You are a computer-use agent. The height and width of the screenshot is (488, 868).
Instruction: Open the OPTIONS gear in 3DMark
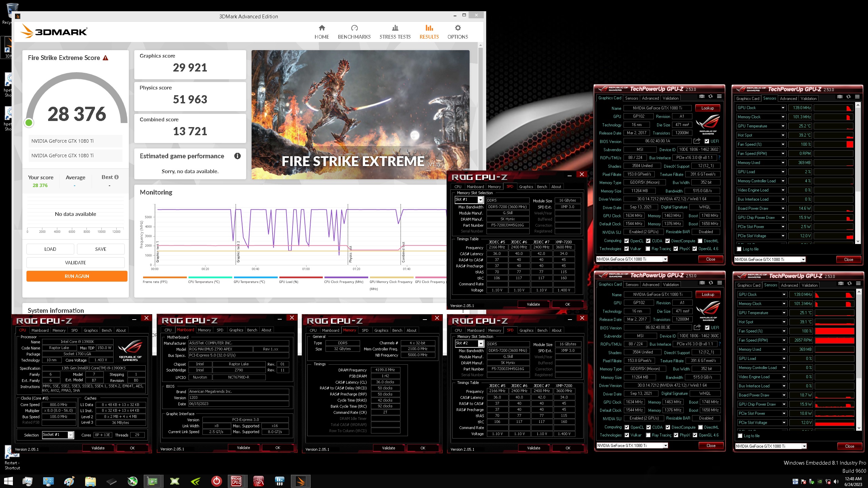click(458, 28)
